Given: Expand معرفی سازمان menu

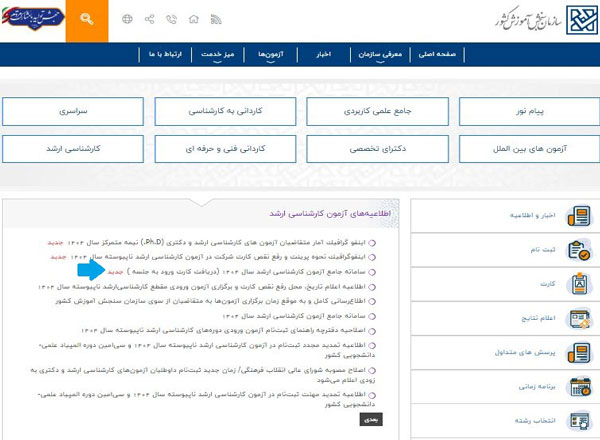Looking at the screenshot, I should pos(380,54).
